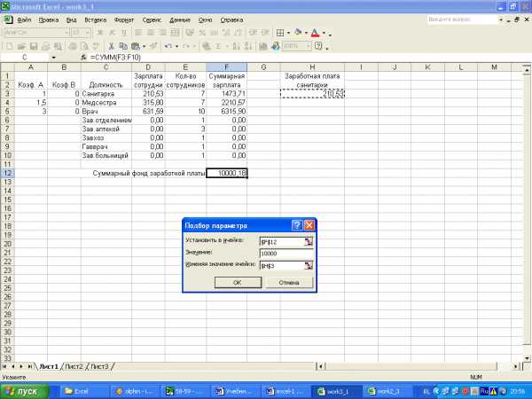Select cell F12 with value 10000,18
This screenshot has width=532, height=399.
[227, 173]
